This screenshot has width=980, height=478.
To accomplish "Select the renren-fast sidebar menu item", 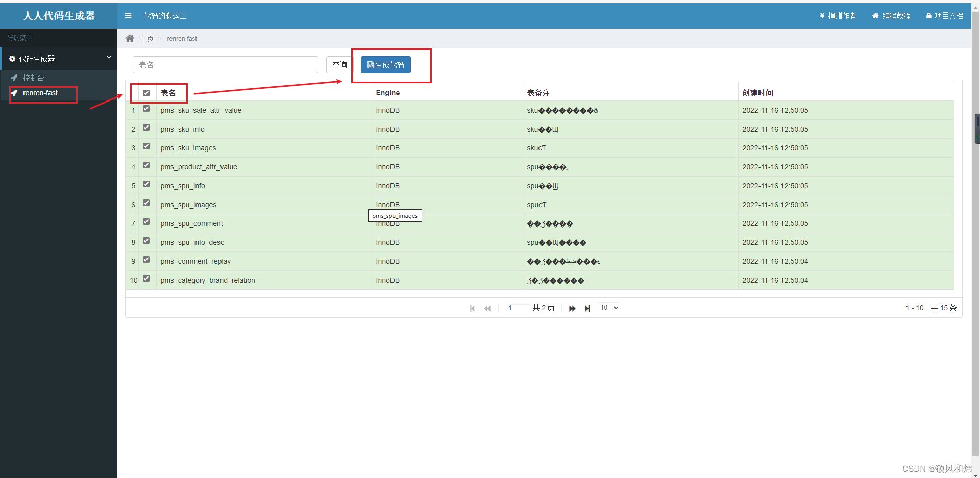I will [59, 93].
